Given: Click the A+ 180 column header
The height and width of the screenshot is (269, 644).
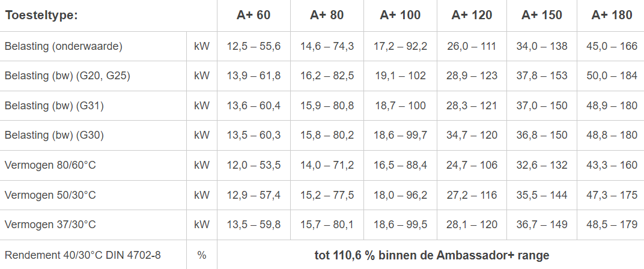Looking at the screenshot, I should pyautogui.click(x=612, y=15).
